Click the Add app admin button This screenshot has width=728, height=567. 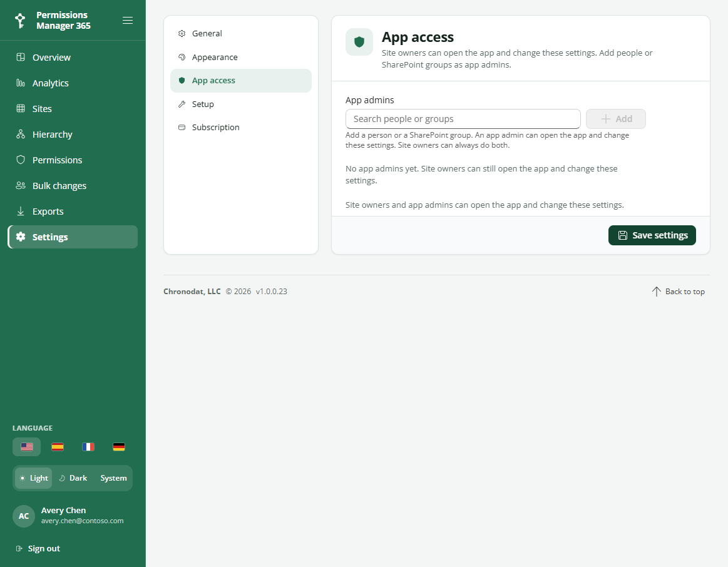tap(616, 119)
